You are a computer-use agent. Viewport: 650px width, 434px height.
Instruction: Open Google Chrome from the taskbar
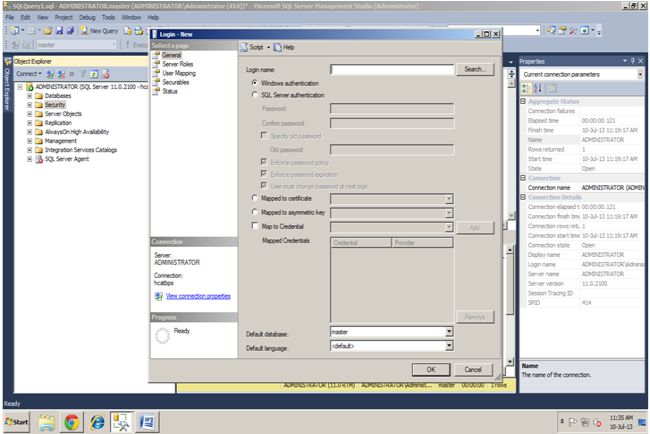[x=72, y=422]
